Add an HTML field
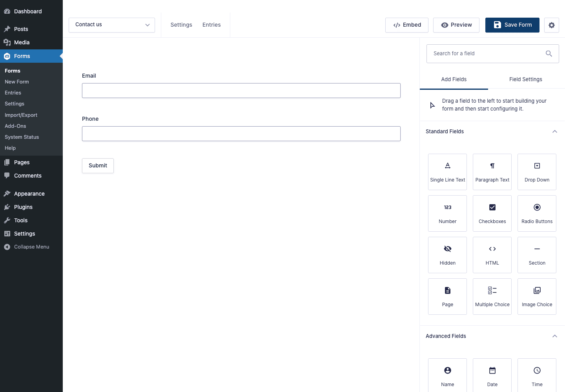Screen dimensions: 565x392 pos(492,255)
